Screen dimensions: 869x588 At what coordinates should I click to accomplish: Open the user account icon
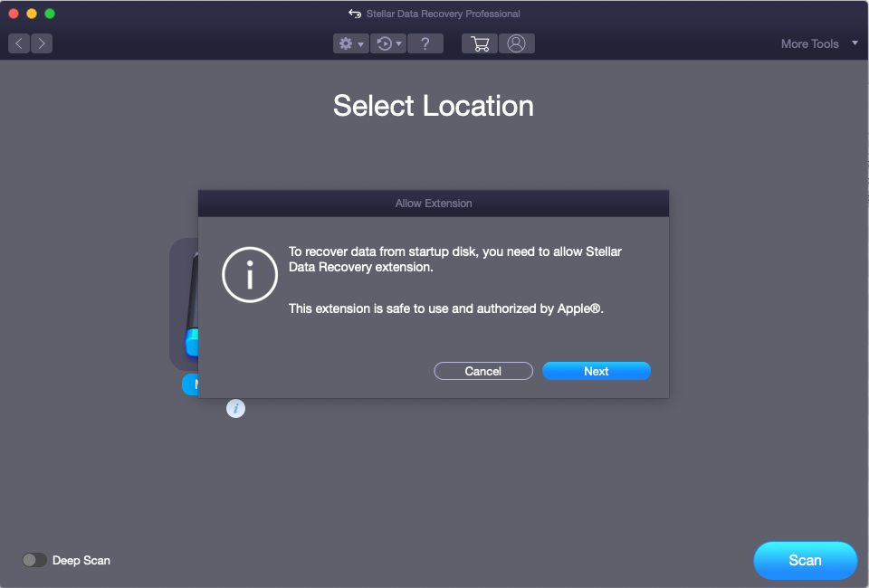(x=516, y=43)
